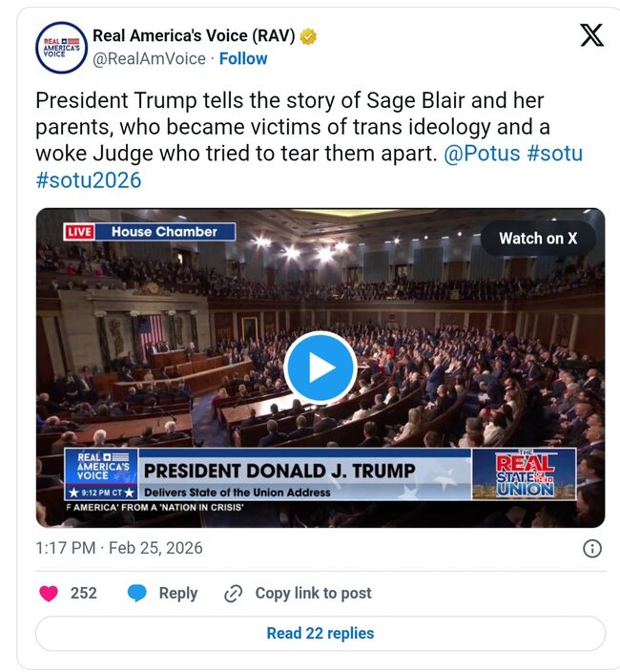
Task: Browse the #sotu2026 hashtag
Action: 88,180
